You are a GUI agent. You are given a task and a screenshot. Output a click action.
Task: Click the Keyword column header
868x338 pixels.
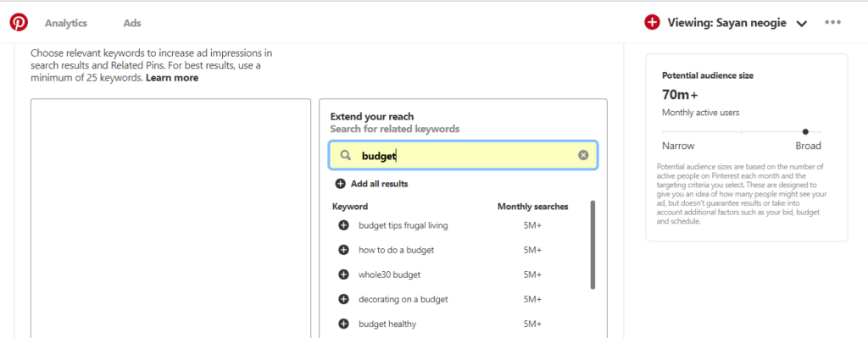point(350,207)
